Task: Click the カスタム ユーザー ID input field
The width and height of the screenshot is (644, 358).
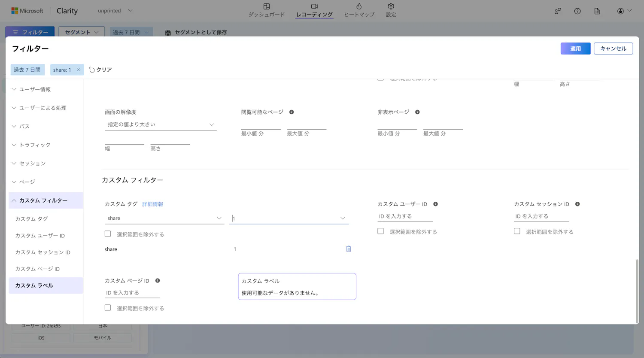Action: pos(405,216)
